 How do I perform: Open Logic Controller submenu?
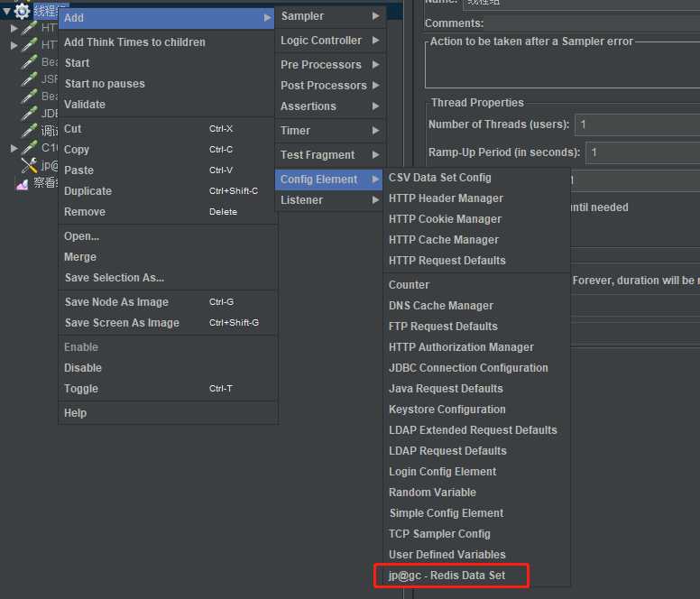point(329,41)
